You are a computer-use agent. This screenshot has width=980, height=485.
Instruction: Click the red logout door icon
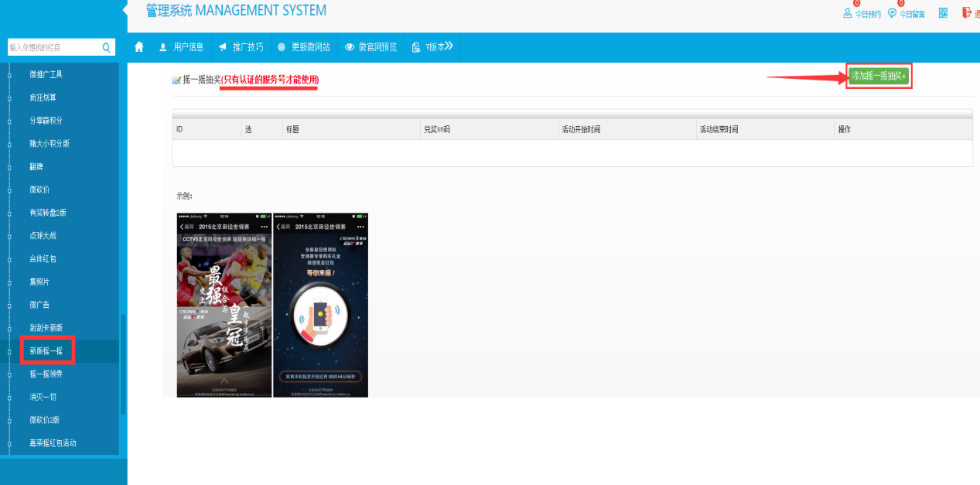(x=966, y=12)
